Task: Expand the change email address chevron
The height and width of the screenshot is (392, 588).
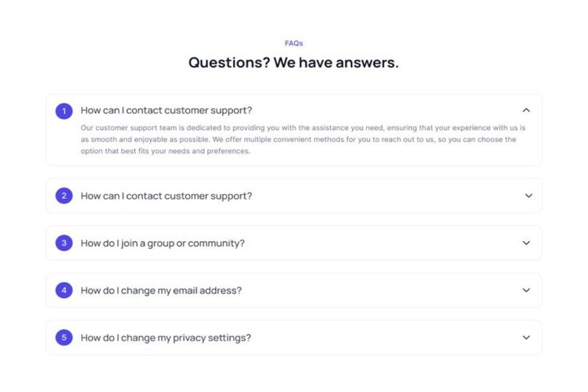Action: click(x=526, y=290)
